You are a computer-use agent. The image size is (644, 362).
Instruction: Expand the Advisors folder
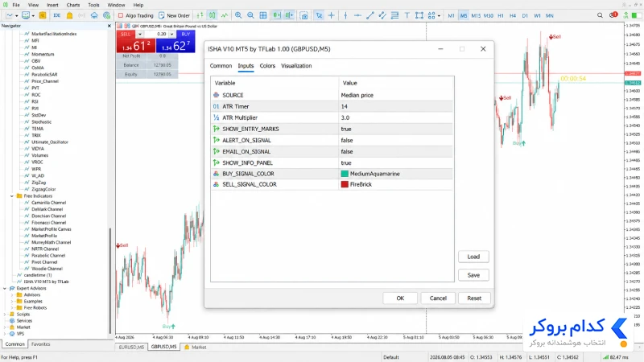point(11,294)
